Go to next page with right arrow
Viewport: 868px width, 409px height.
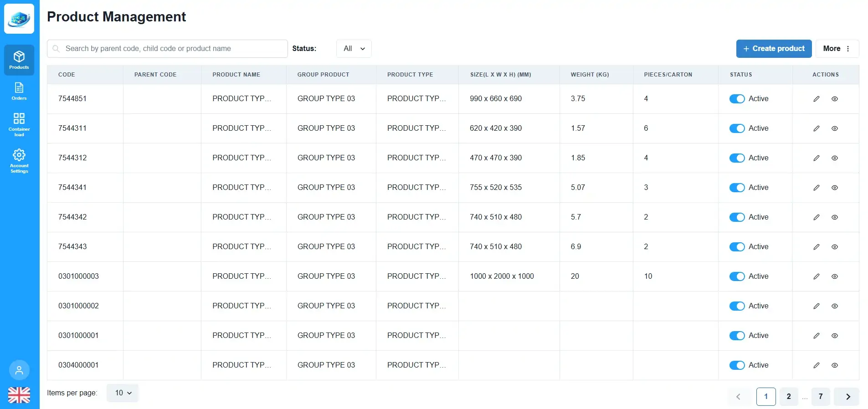click(x=847, y=397)
